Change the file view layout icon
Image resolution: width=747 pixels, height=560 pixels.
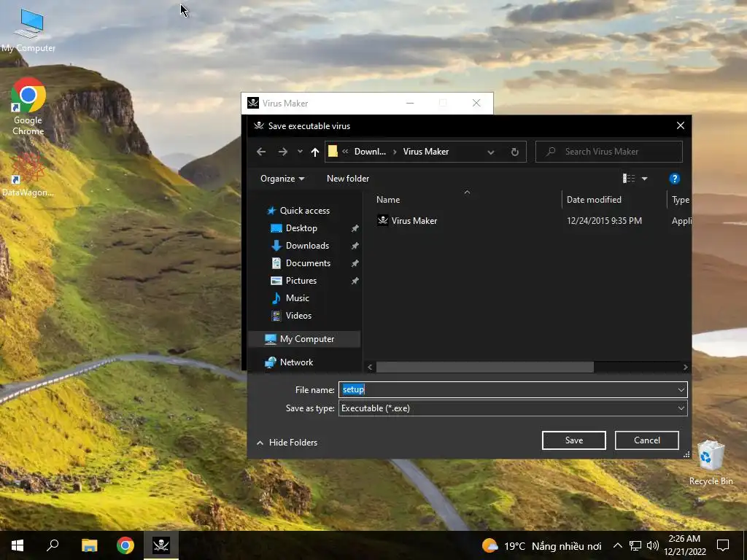click(628, 179)
